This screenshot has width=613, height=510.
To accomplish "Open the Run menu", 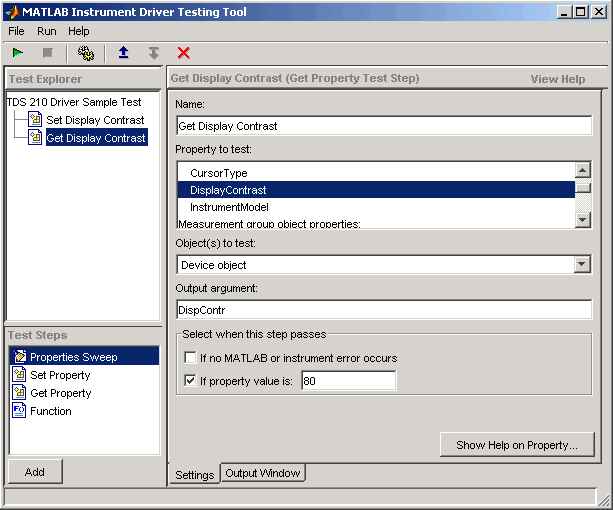I will 47,31.
